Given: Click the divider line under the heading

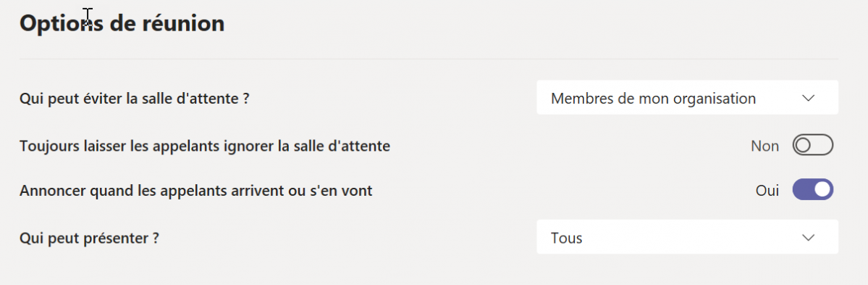Looking at the screenshot, I should [x=429, y=59].
